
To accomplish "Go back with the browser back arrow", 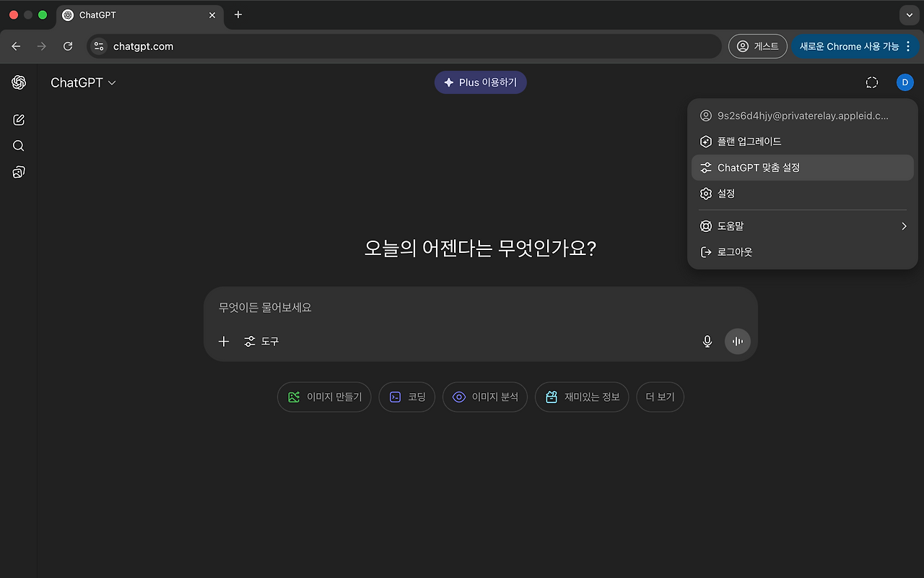I will point(17,46).
